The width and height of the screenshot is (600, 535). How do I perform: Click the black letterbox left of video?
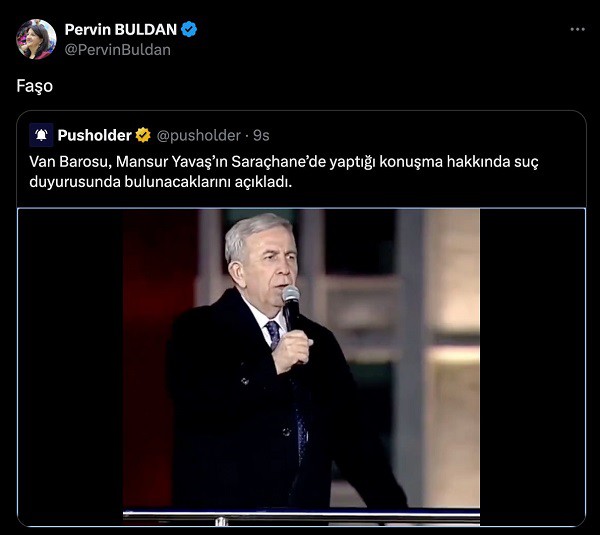[x=70, y=367]
